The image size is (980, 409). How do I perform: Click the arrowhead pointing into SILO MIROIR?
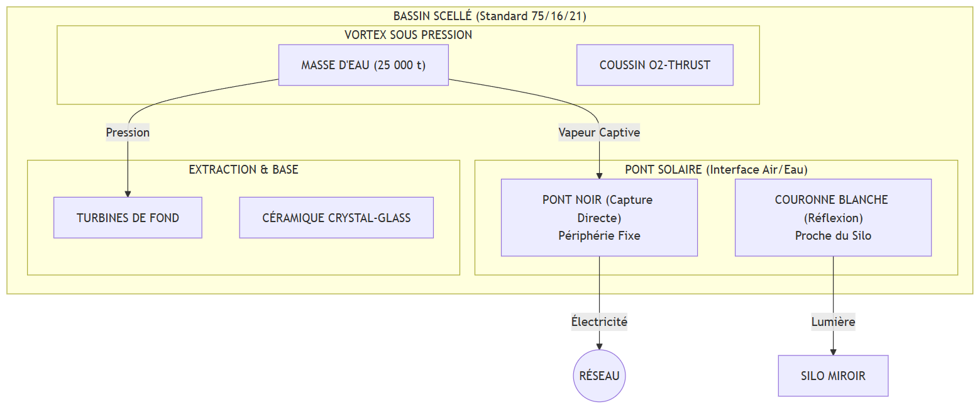point(833,352)
